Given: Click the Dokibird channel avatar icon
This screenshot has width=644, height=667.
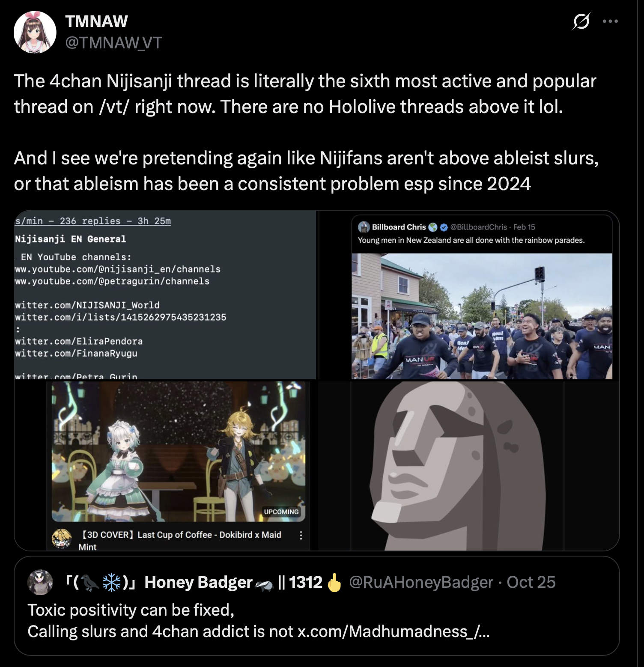Looking at the screenshot, I should pyautogui.click(x=62, y=539).
